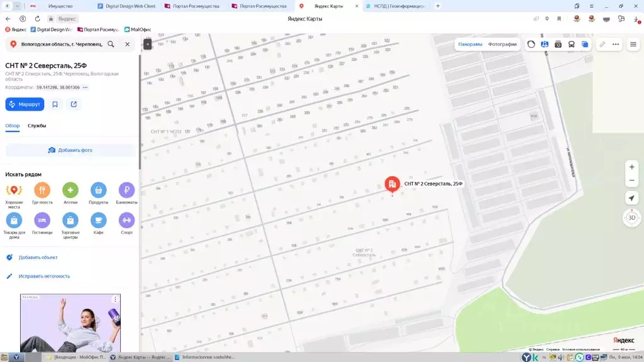Click the Добавить фото button
The image size is (644, 362).
pos(70,150)
